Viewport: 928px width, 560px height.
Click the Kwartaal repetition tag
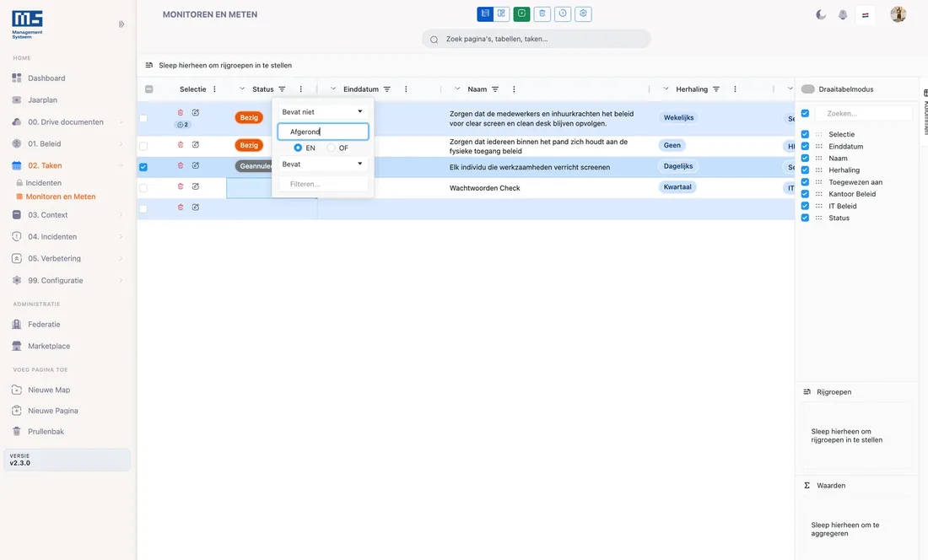[x=677, y=187]
